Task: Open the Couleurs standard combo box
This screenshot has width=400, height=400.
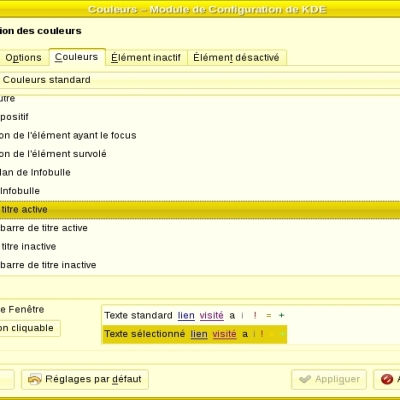Action: (x=200, y=80)
